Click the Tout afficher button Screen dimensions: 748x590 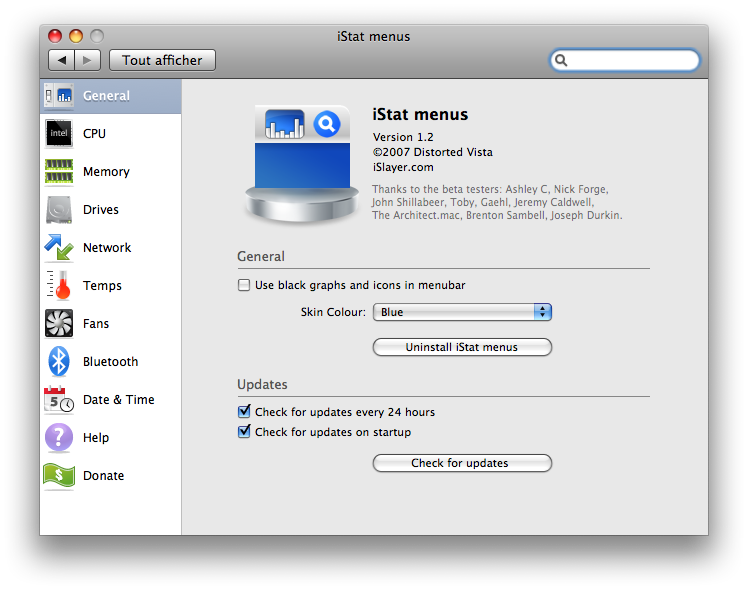click(x=162, y=60)
